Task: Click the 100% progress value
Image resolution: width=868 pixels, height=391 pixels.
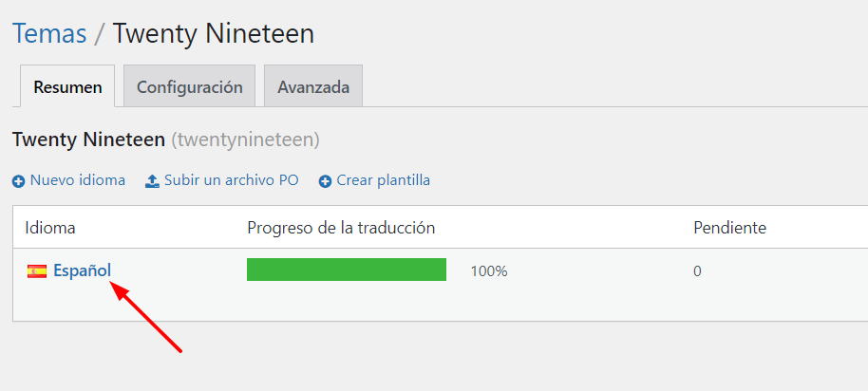Action: tap(489, 271)
